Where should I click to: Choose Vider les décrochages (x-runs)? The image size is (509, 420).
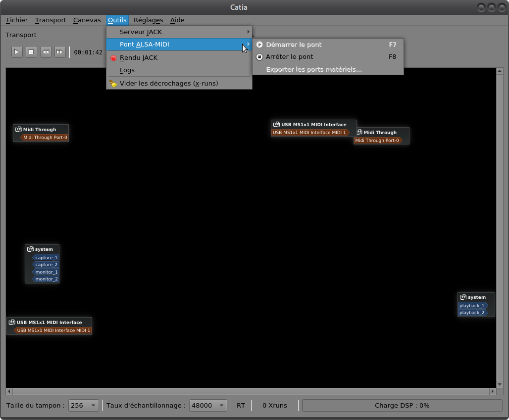point(179,83)
